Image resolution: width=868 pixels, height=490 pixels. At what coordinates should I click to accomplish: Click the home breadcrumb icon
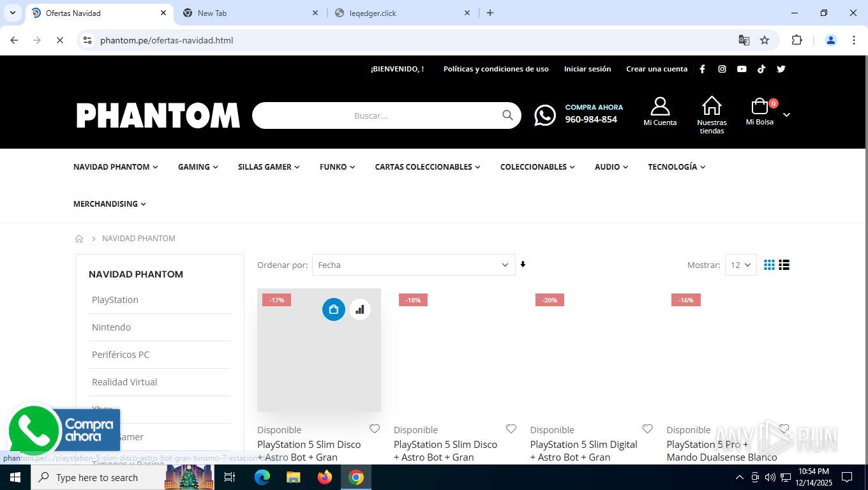point(79,239)
